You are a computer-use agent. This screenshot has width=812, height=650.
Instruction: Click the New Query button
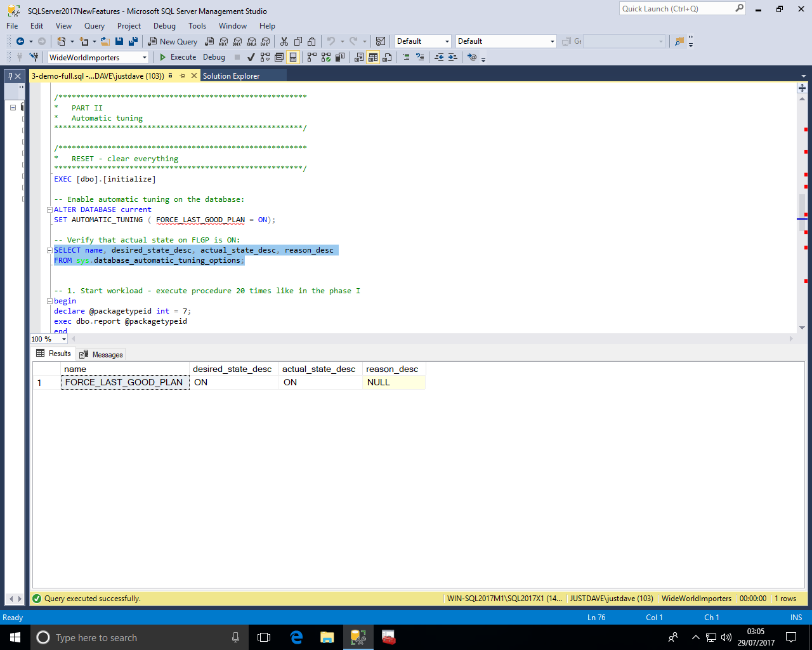pyautogui.click(x=173, y=41)
